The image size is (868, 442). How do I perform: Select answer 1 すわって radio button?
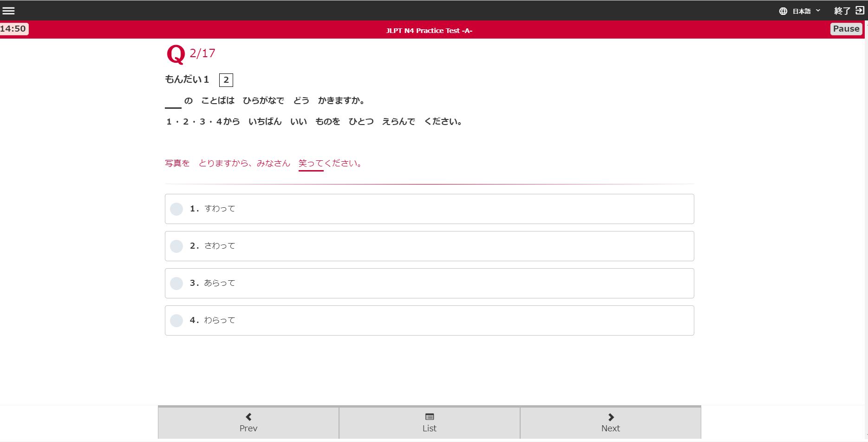176,209
